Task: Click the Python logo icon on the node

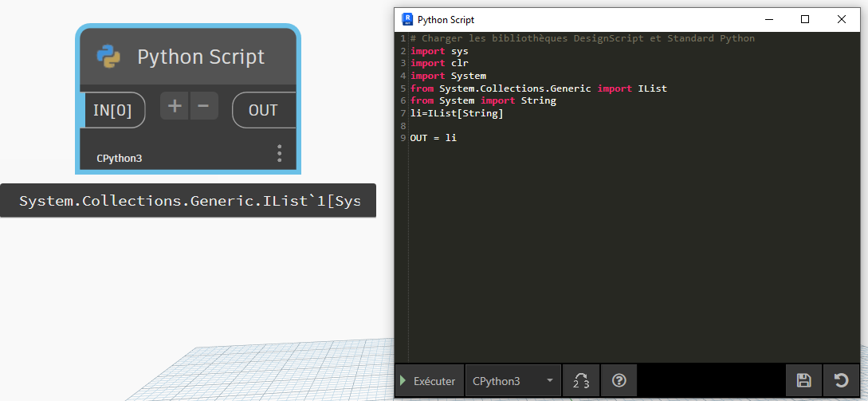Action: (108, 57)
